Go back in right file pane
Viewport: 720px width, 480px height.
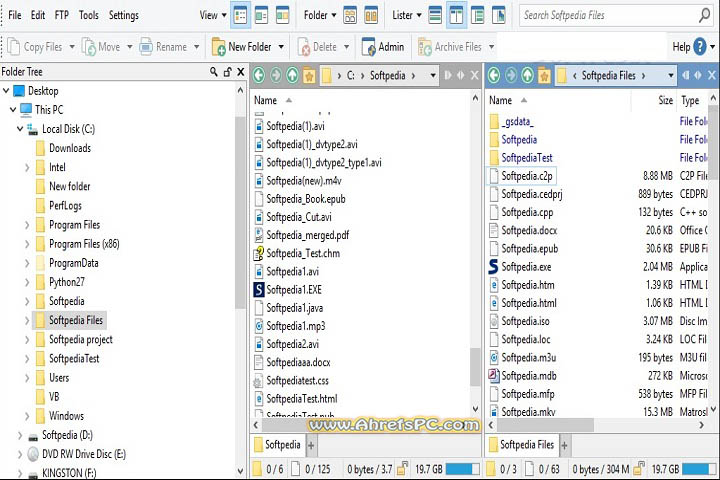(494, 75)
